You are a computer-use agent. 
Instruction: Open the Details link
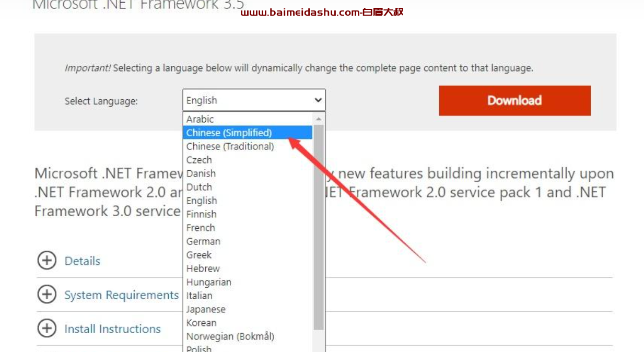(83, 261)
